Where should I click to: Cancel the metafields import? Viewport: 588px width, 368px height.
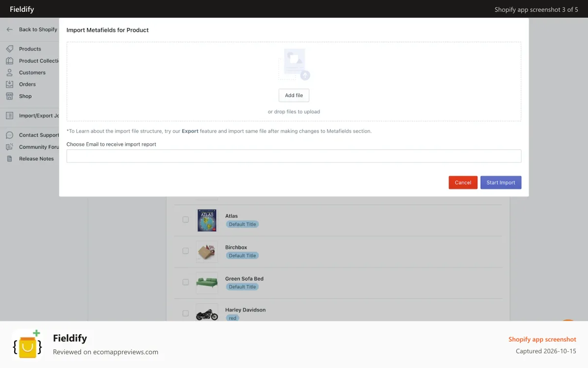coord(463,183)
